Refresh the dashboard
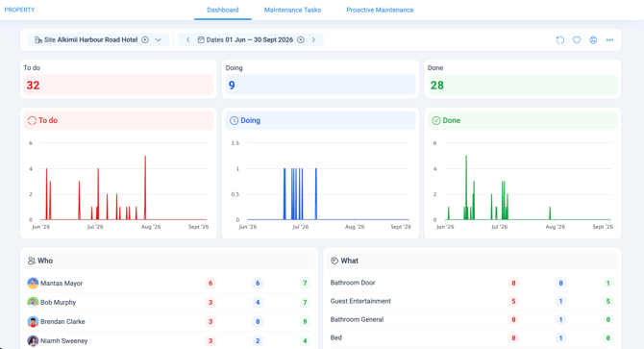The image size is (644, 349). click(560, 39)
